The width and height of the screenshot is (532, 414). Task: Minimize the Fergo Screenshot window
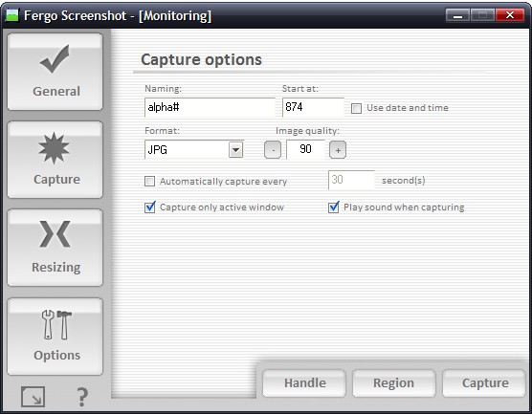(457, 15)
